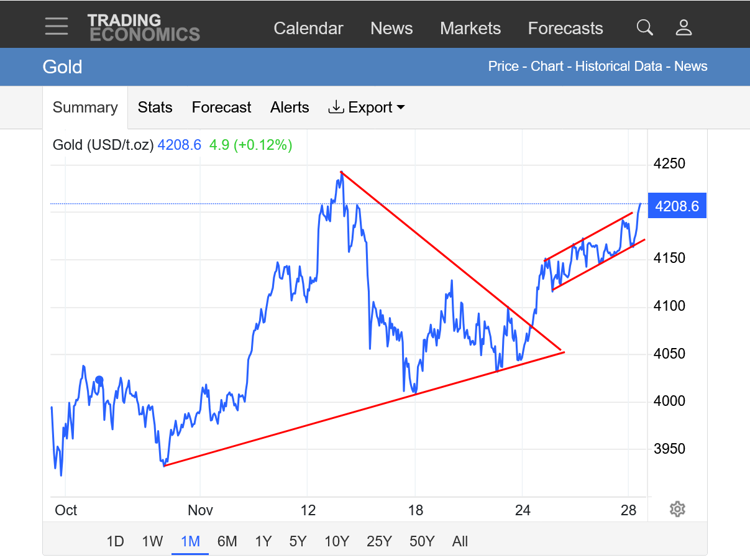Open News in the top navigation
This screenshot has width=750, height=560.
coord(391,29)
